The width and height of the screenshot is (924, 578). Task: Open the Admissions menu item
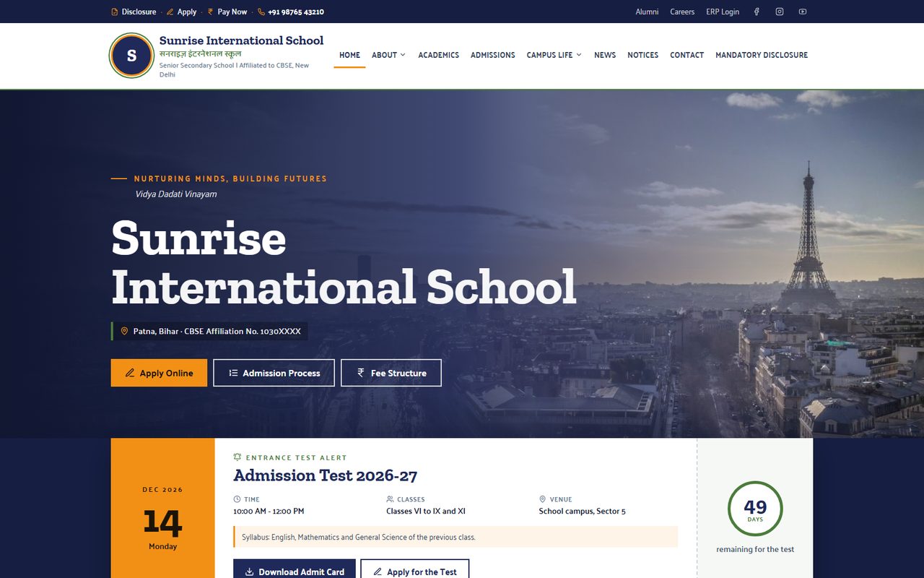point(493,55)
